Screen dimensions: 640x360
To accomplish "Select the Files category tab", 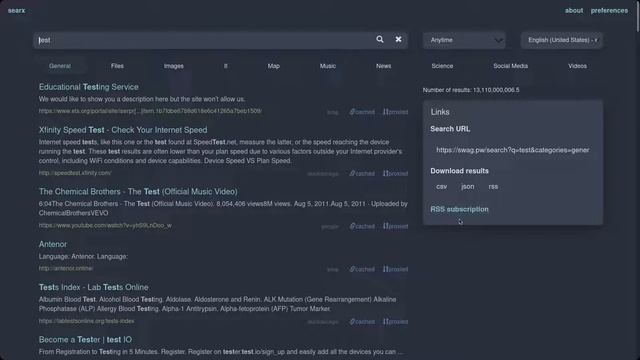I will (117, 66).
